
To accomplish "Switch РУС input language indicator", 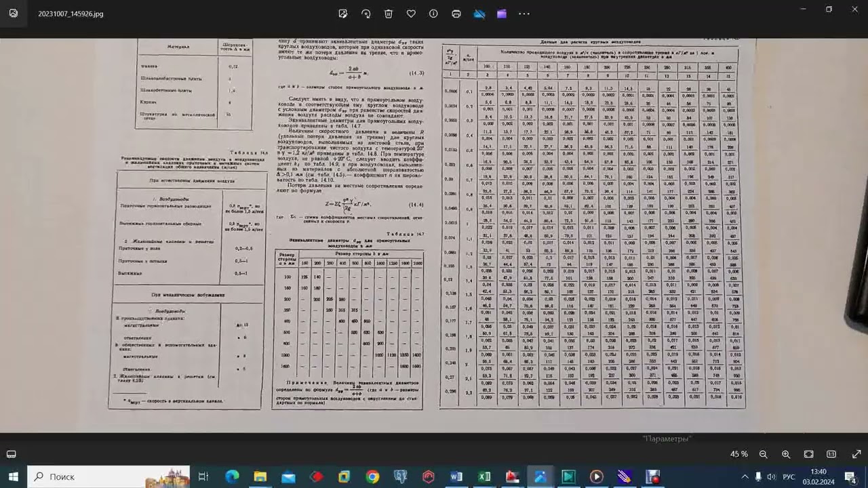I will click(789, 476).
